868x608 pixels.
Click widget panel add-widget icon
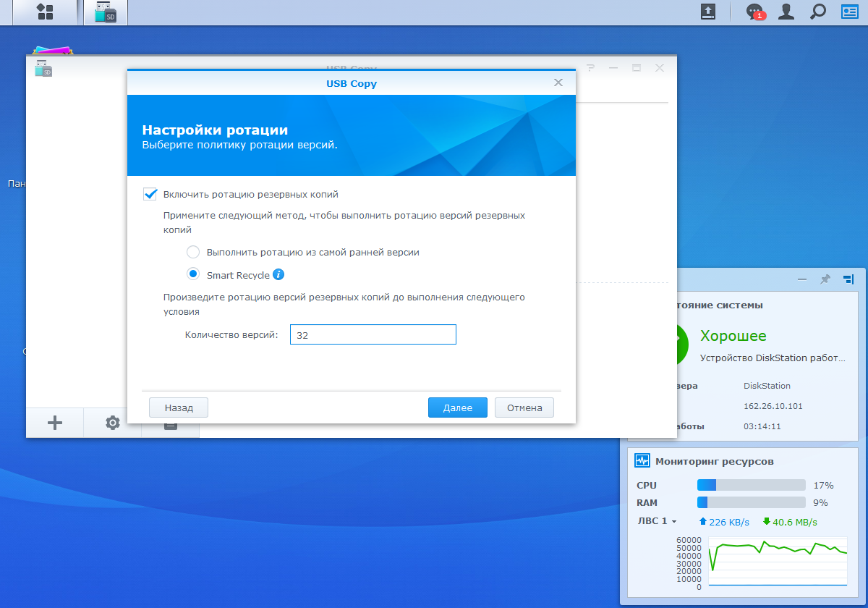848,279
